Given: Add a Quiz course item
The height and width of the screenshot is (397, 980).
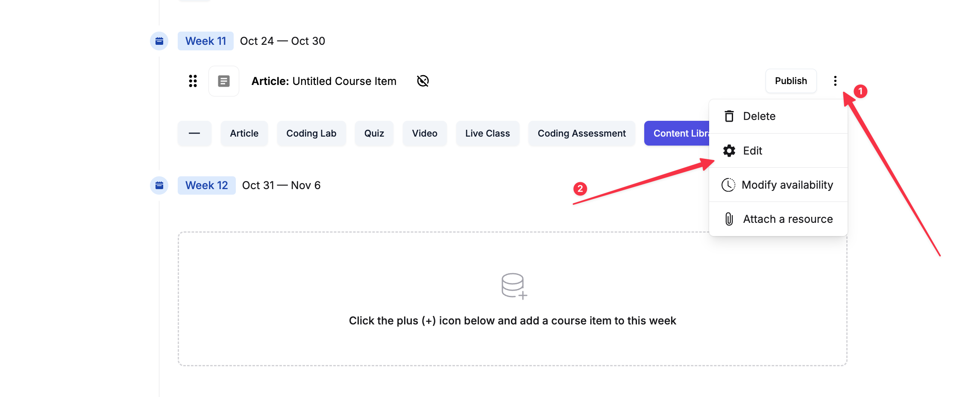Looking at the screenshot, I should coord(374,134).
